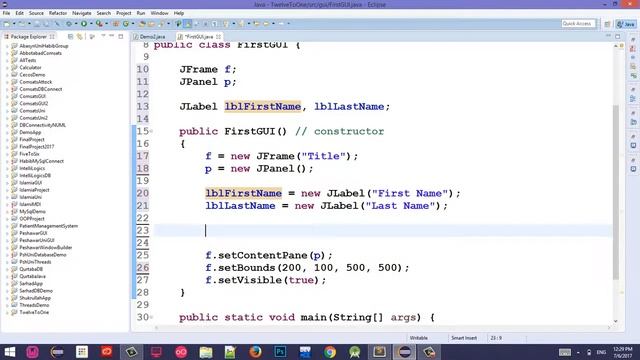Expand the PatientManagementSystem project

click(7, 226)
